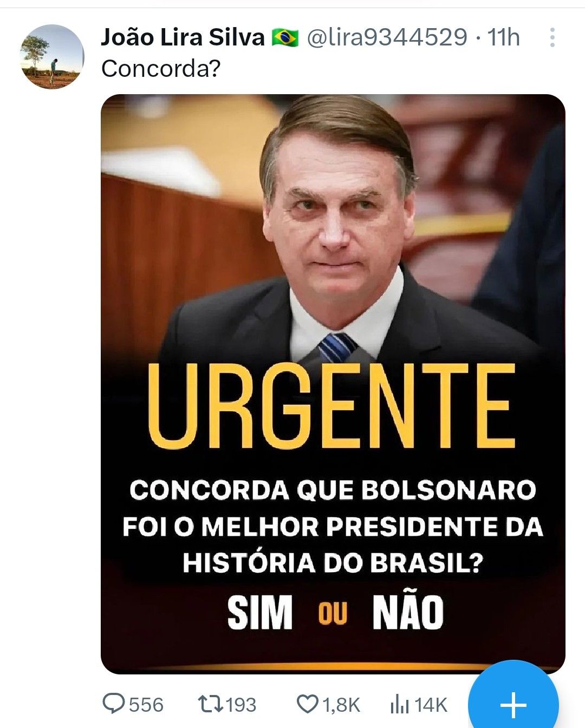
Task: Open João Lira Silva's profile picture
Action: pyautogui.click(x=52, y=57)
